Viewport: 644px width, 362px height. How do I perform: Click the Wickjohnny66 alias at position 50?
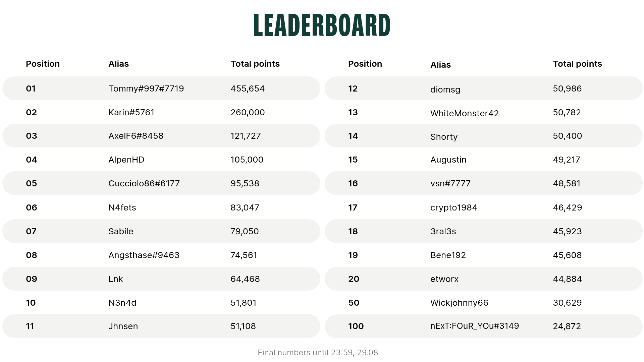coord(459,303)
